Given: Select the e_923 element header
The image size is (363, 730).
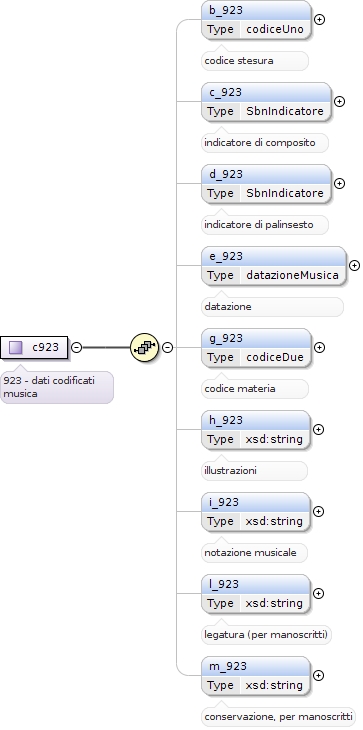Looking at the screenshot, I should [x=274, y=256].
